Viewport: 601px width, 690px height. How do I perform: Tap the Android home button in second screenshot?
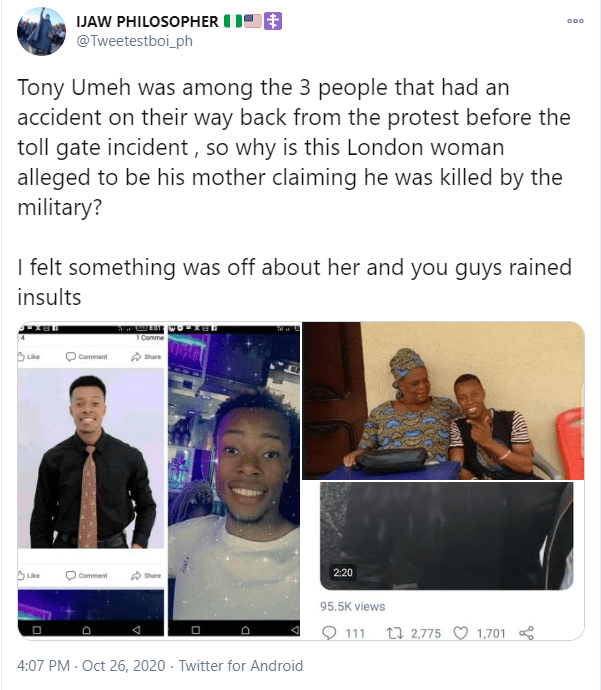[x=234, y=631]
